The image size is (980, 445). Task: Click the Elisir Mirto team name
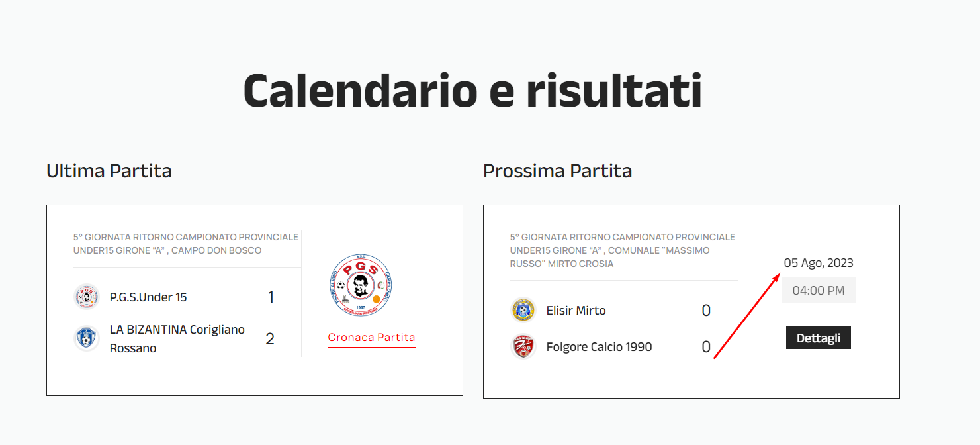576,310
